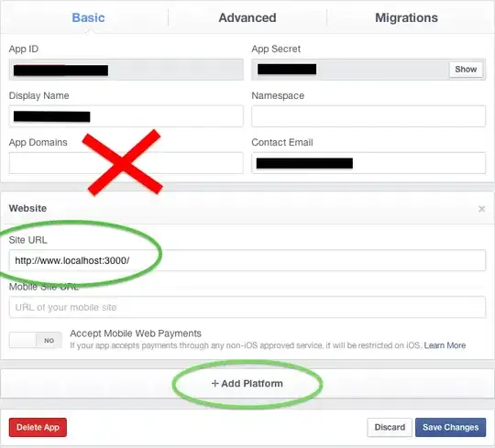Open the Learn More link
Screen dimensions: 495x448
click(445, 345)
